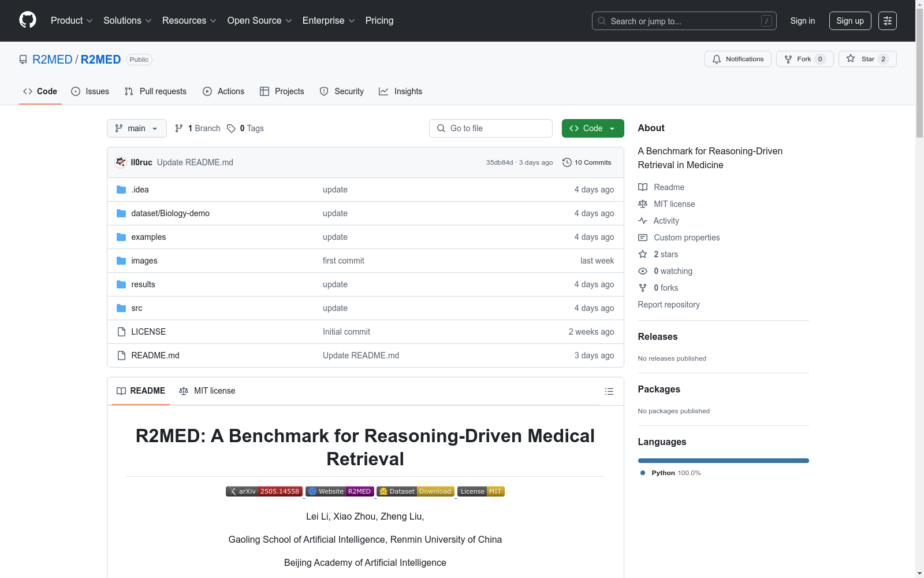The image size is (924, 578).
Task: Open the README outline list icon
Action: [x=609, y=391]
